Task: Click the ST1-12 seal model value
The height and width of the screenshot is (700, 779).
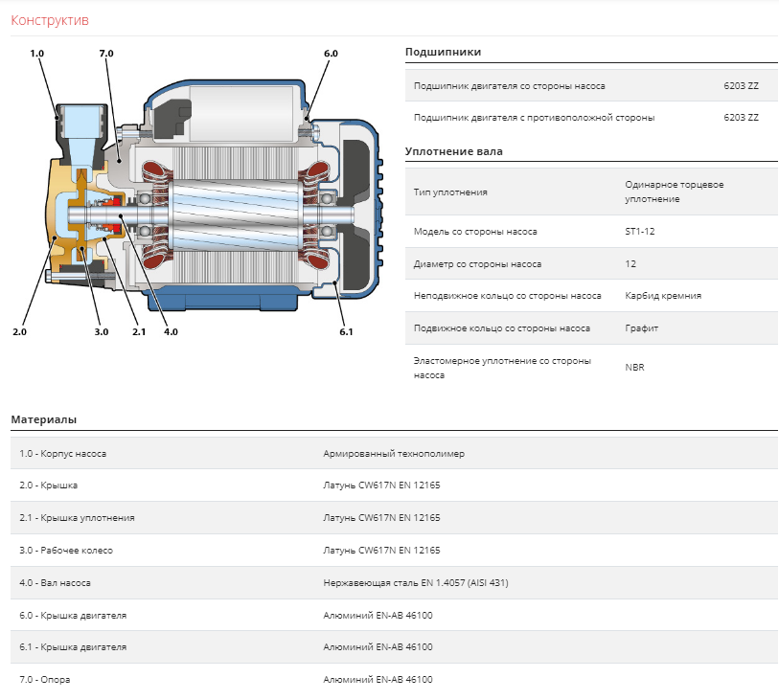Action: [x=640, y=232]
